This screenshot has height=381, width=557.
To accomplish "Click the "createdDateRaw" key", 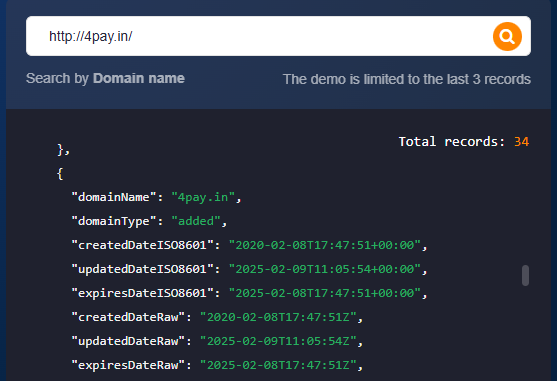I will (x=128, y=317).
